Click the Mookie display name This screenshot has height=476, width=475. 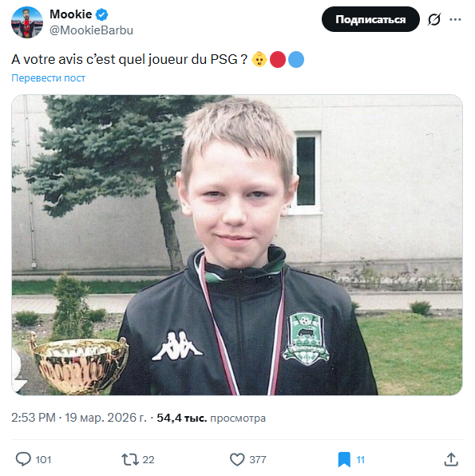click(71, 14)
